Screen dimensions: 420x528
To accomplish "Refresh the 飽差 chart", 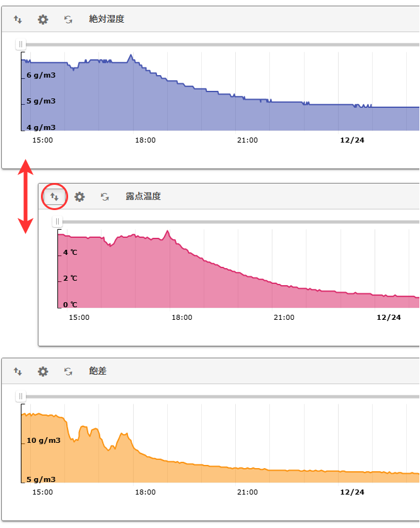I will [x=68, y=372].
